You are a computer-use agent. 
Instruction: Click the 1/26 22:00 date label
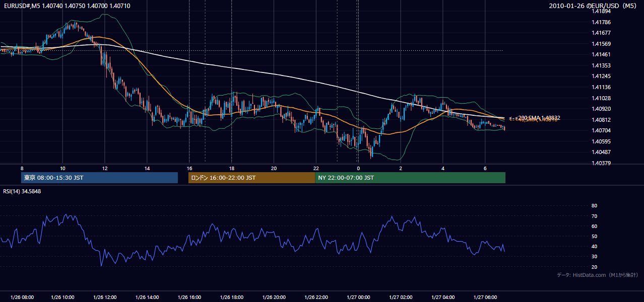316,297
